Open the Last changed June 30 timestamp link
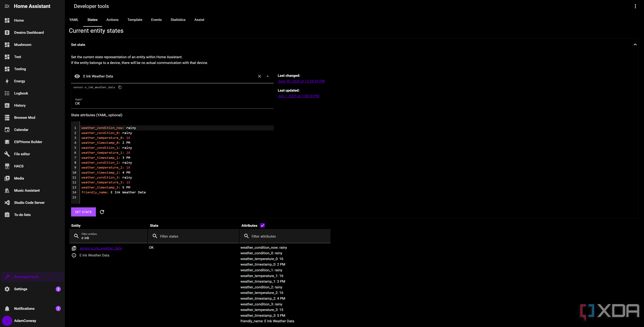The height and width of the screenshot is (327, 644). [x=301, y=81]
